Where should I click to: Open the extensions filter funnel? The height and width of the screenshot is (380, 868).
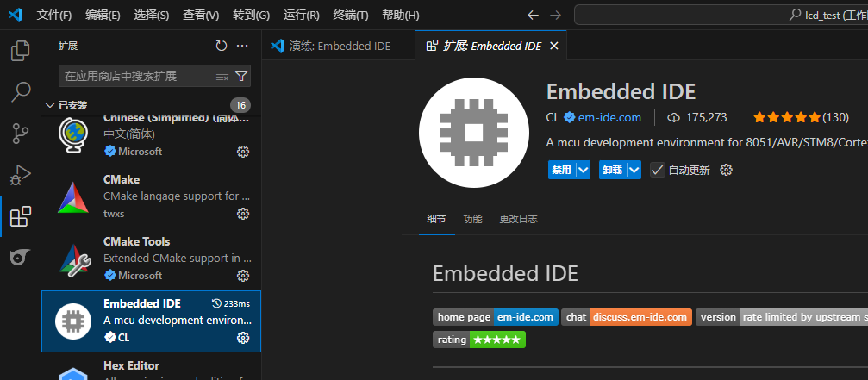pyautogui.click(x=240, y=76)
